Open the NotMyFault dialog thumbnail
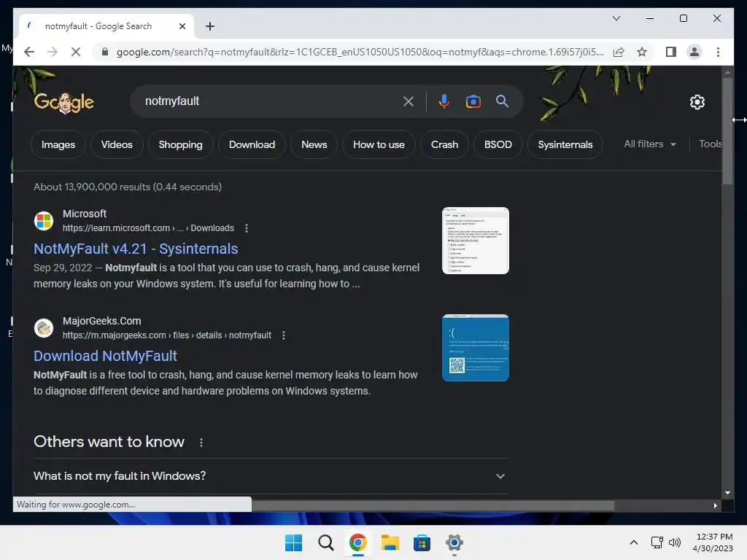Screen dimensions: 747x560 pyautogui.click(x=476, y=241)
